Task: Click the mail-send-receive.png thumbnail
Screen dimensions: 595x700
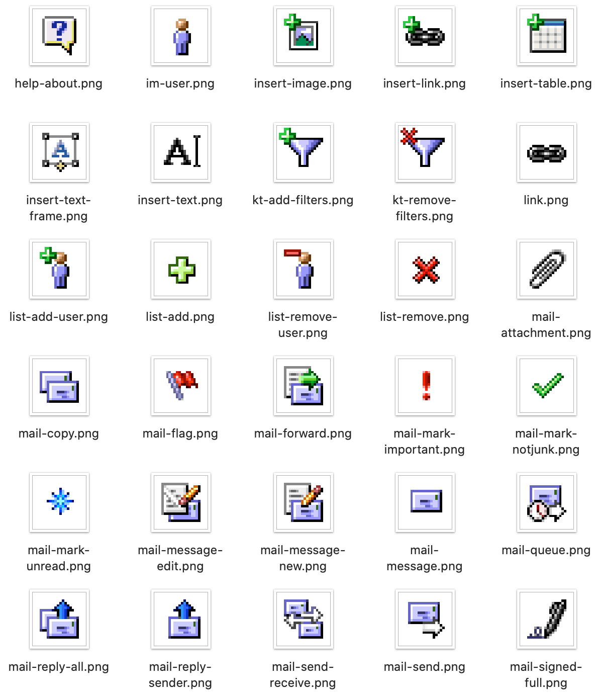Action: pyautogui.click(x=304, y=619)
